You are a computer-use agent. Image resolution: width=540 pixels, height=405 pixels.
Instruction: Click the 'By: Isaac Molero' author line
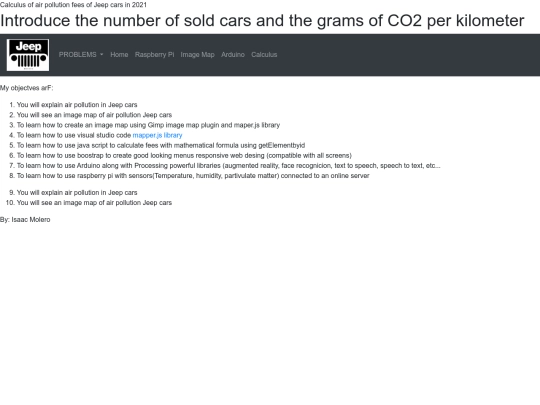25,220
